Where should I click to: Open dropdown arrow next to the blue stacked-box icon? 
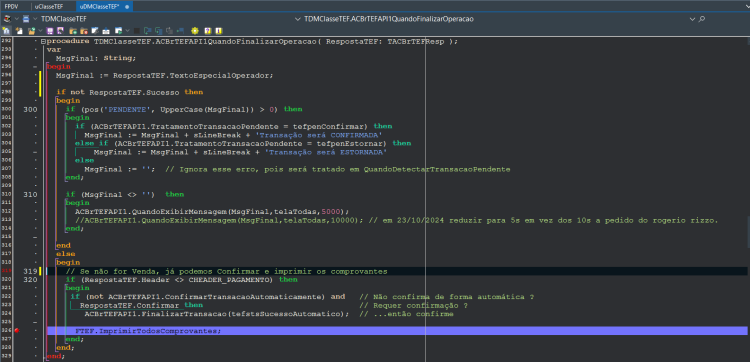tap(35, 19)
